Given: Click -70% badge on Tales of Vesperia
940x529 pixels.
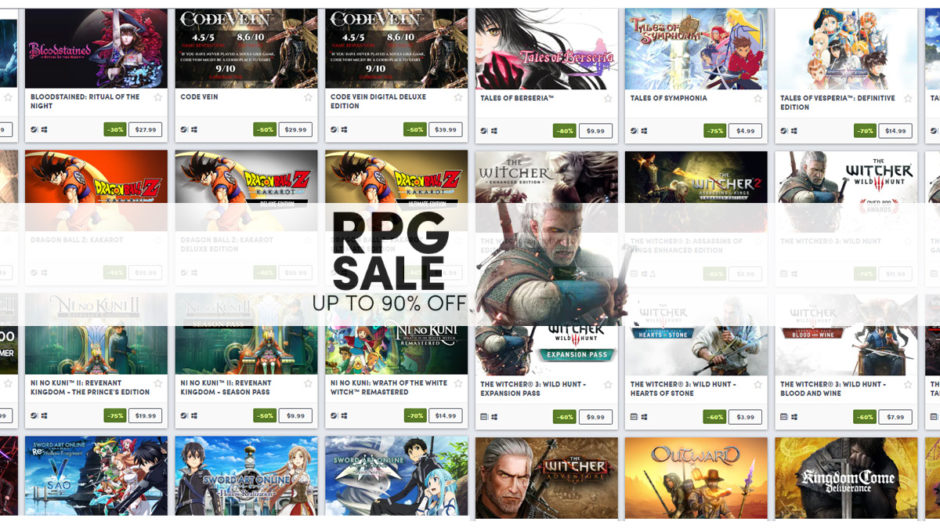Looking at the screenshot, I should coord(864,131).
